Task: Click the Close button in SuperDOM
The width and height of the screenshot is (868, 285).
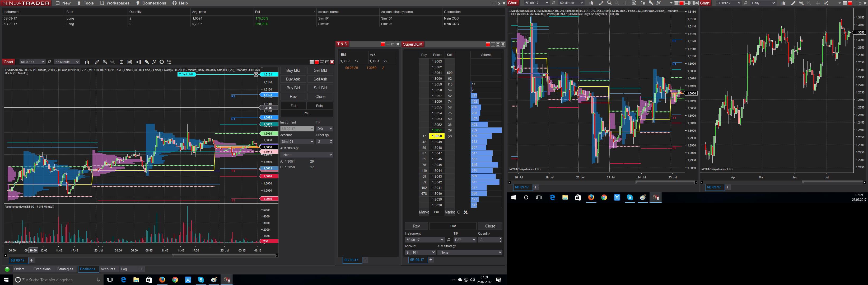Action: (x=490, y=226)
